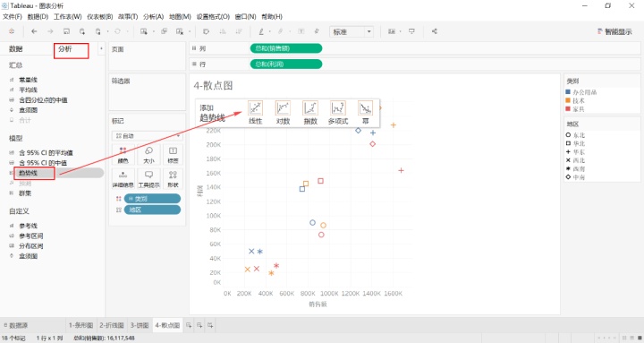Open the 地图(M) menu
Viewport: 644px width, 343px height.
pyautogui.click(x=180, y=16)
